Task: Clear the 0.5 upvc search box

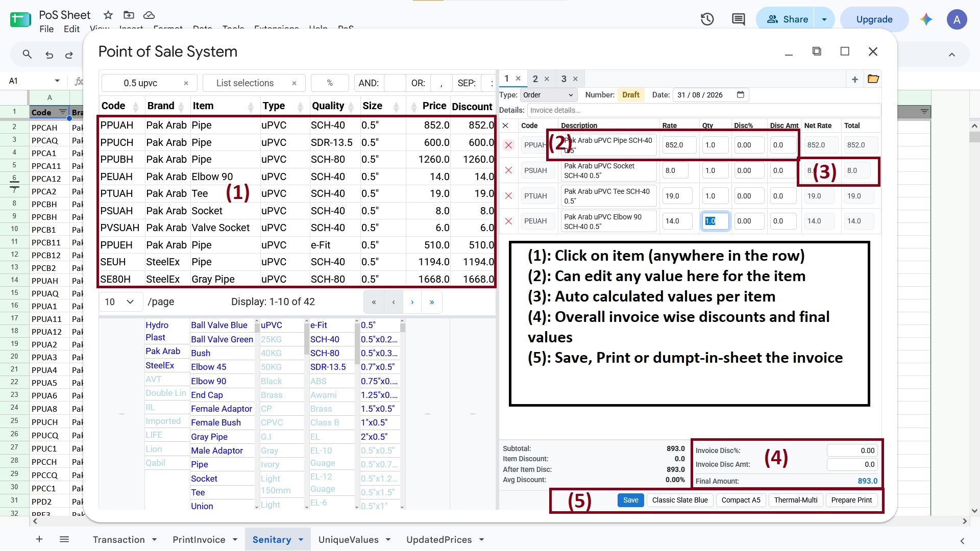Action: [186, 83]
